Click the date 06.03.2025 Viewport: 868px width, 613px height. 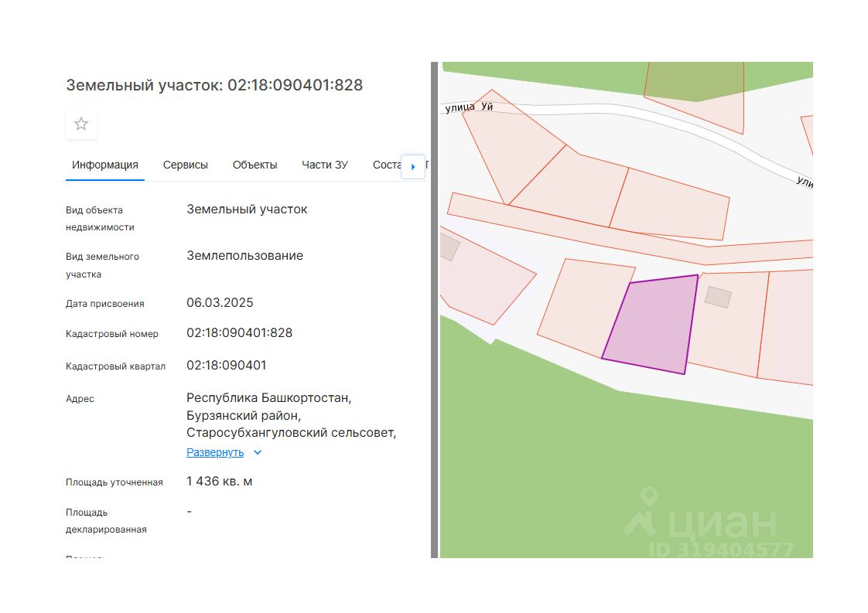[220, 302]
